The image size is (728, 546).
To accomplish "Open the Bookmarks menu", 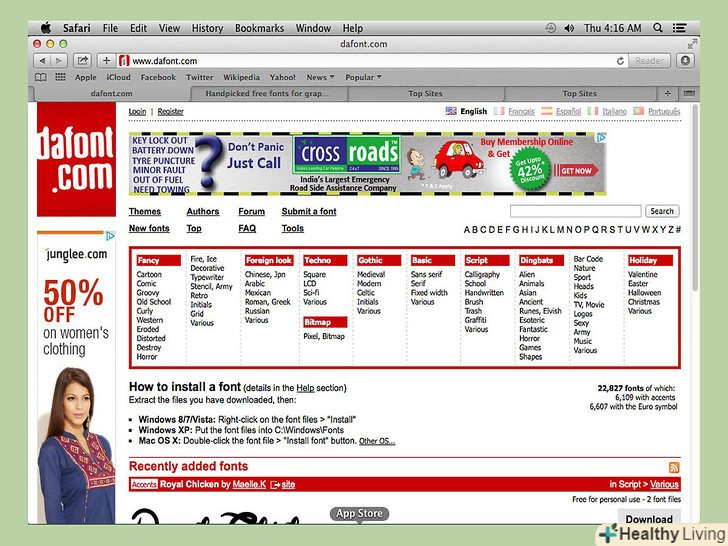I will [x=259, y=28].
